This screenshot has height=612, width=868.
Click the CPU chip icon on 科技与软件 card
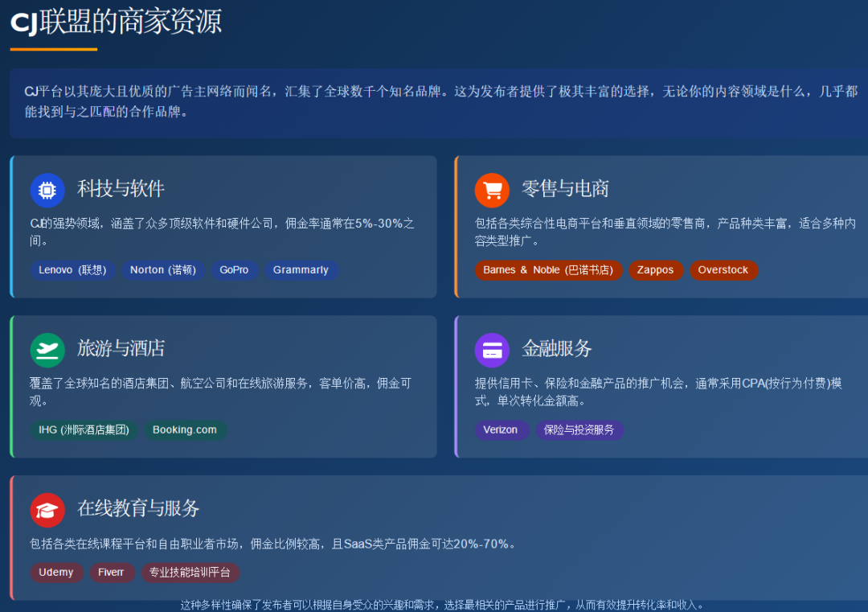pos(47,190)
